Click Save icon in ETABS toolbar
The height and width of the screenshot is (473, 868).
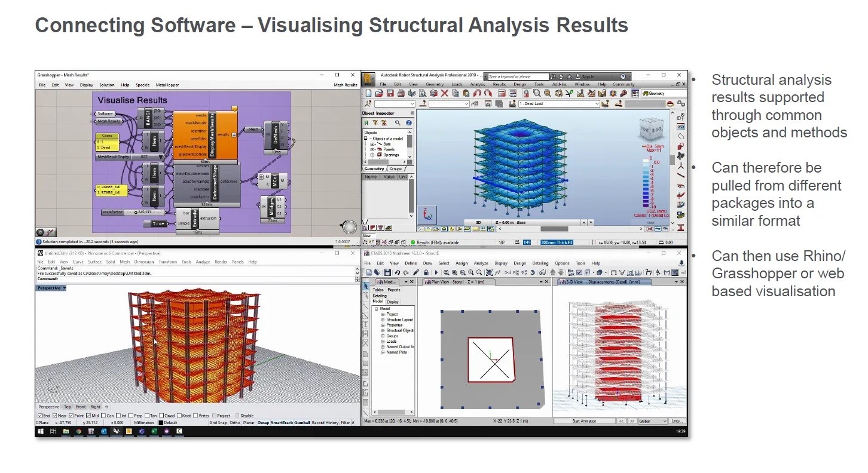tap(388, 273)
